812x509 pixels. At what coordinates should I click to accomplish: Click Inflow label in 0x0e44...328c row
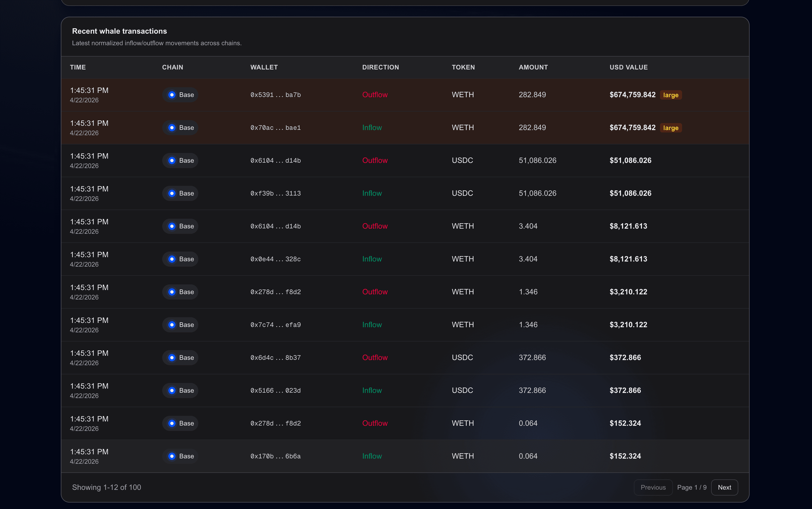[372, 259]
